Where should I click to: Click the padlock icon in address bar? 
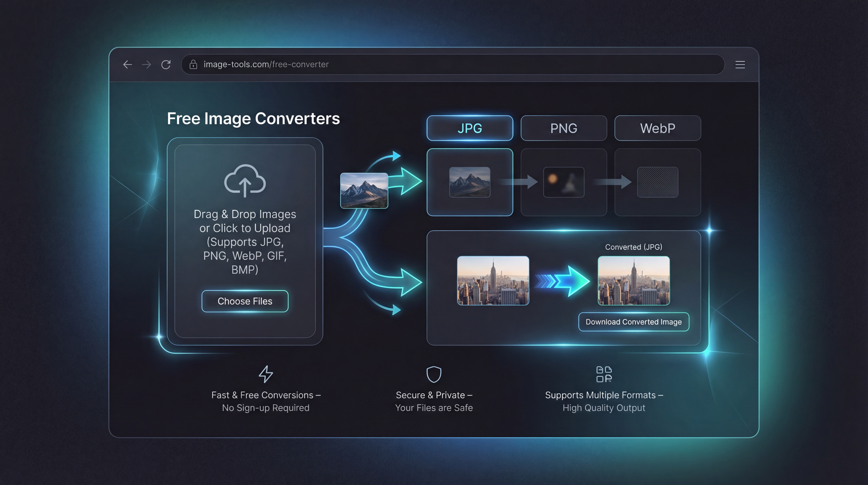point(193,64)
